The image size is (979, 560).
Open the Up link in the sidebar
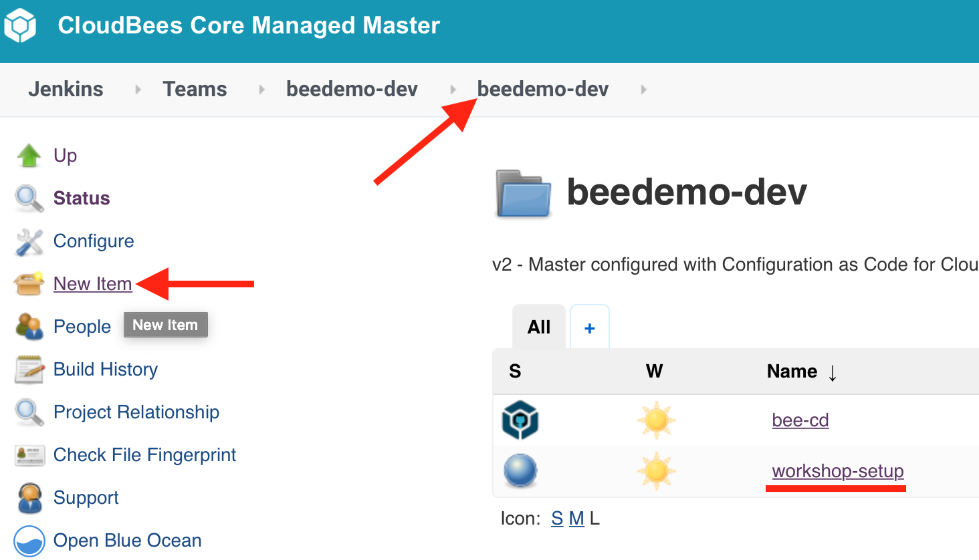[65, 156]
